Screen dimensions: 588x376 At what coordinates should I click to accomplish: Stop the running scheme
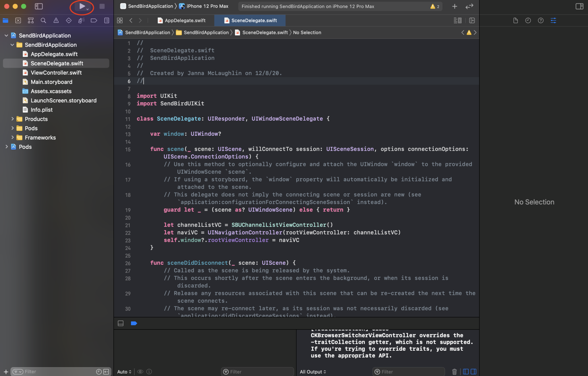102,6
